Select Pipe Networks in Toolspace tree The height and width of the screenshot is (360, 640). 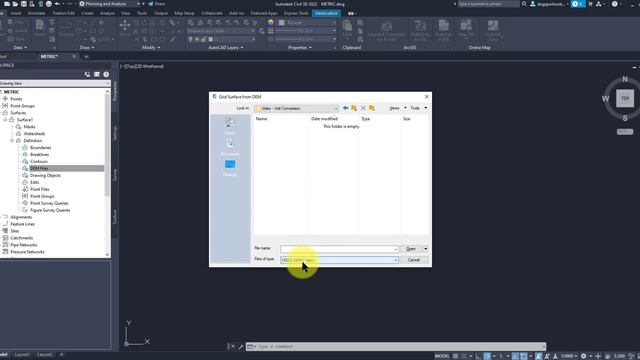24,245
